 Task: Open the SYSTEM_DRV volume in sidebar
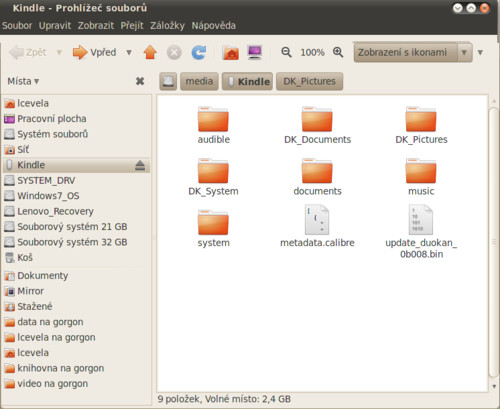click(x=77, y=180)
